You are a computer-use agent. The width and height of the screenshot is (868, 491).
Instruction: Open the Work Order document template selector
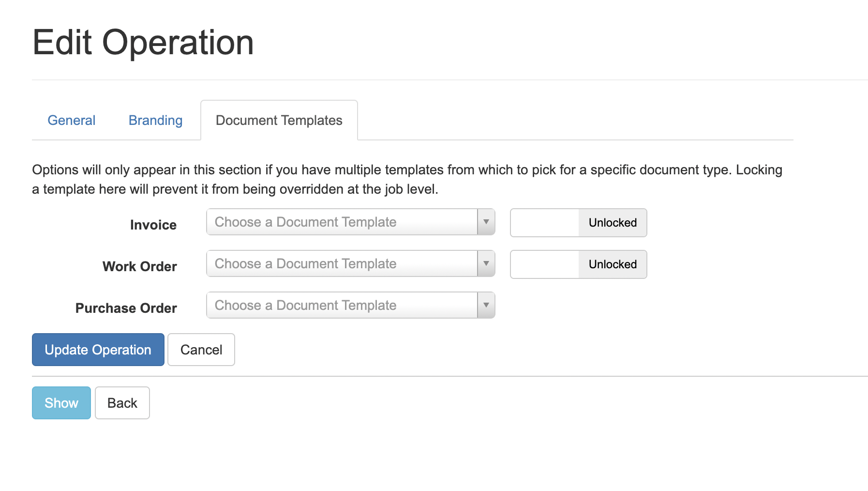pos(342,263)
